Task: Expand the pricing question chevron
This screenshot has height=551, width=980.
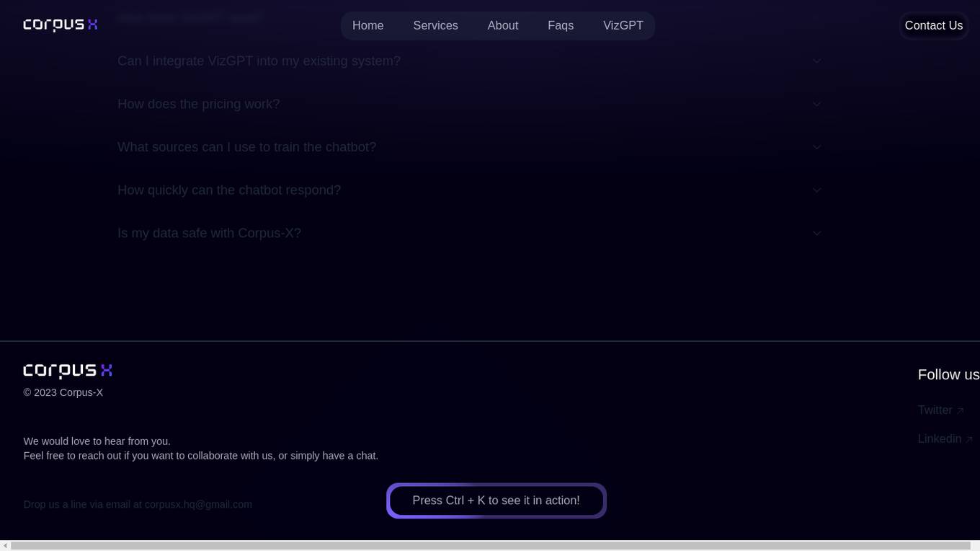Action: click(x=816, y=104)
